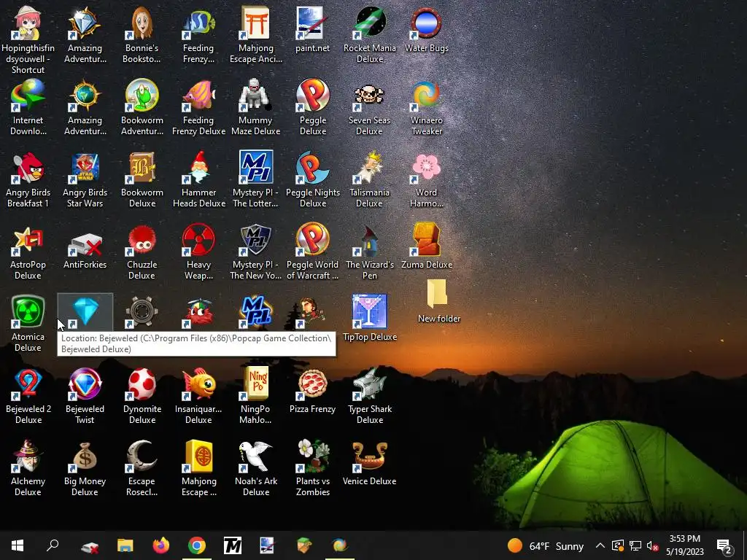
Task: Select the Bejeweled 2 Deluxe icon
Action: (28, 384)
